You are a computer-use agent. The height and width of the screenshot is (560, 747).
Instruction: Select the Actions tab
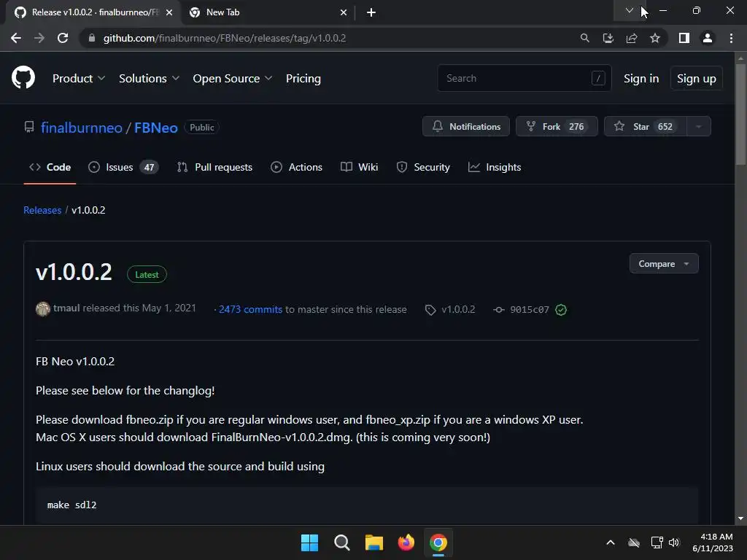(296, 167)
